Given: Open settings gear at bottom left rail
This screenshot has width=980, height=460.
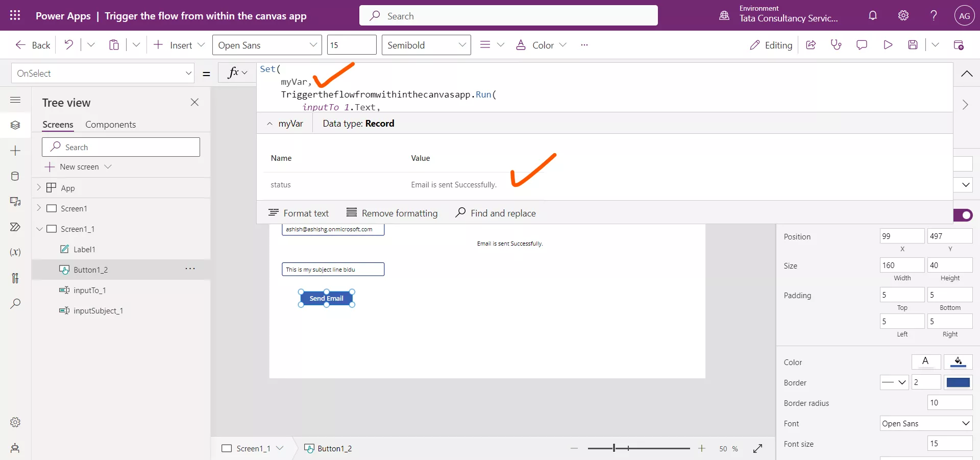Looking at the screenshot, I should coord(15,422).
